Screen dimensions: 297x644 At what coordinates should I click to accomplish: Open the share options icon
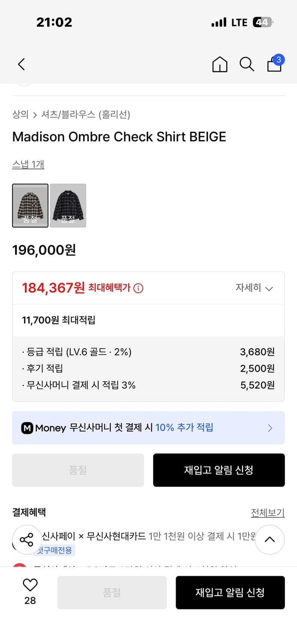click(27, 540)
